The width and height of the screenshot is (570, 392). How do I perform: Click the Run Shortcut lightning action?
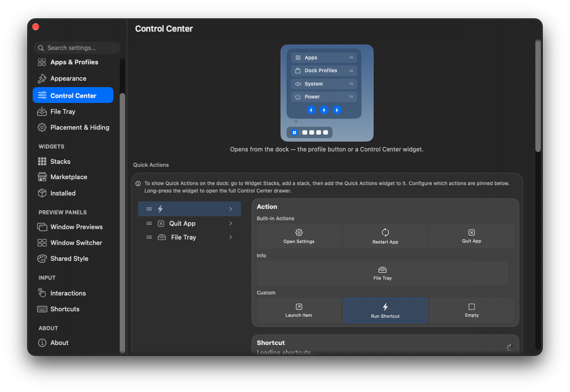[385, 310]
